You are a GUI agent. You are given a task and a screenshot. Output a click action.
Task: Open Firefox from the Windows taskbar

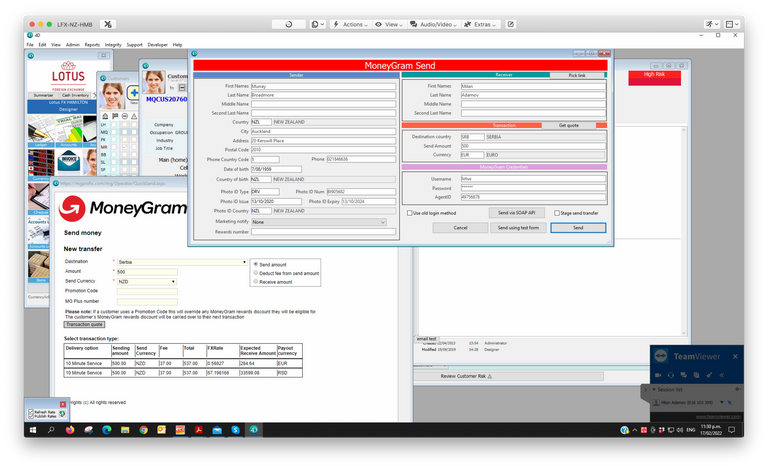(70, 430)
